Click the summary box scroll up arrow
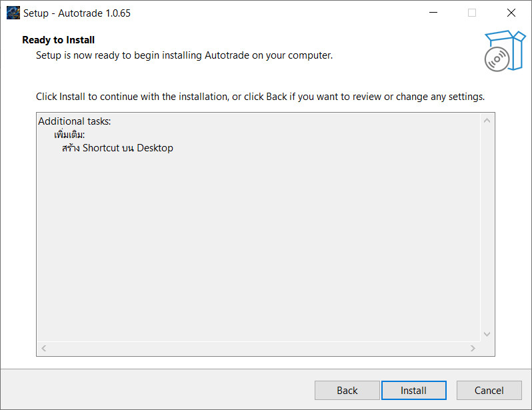The image size is (532, 410). (x=487, y=121)
